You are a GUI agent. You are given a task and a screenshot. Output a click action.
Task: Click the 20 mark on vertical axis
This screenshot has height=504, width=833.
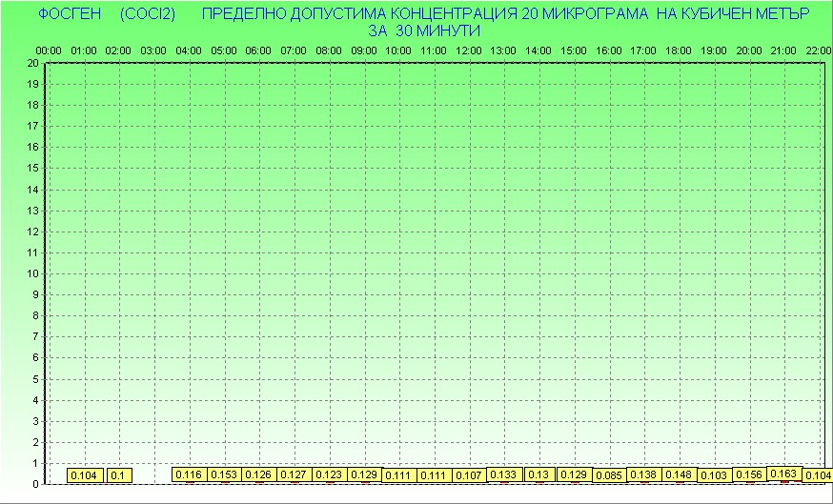pyautogui.click(x=32, y=63)
